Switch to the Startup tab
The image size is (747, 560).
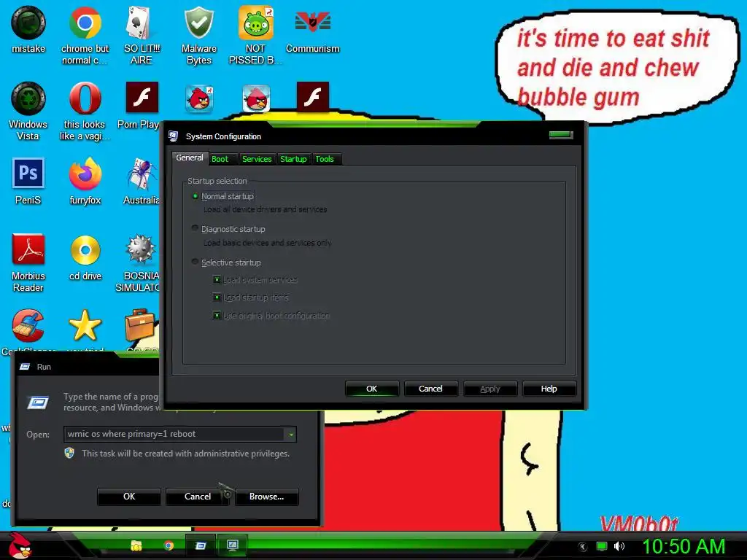coord(293,159)
